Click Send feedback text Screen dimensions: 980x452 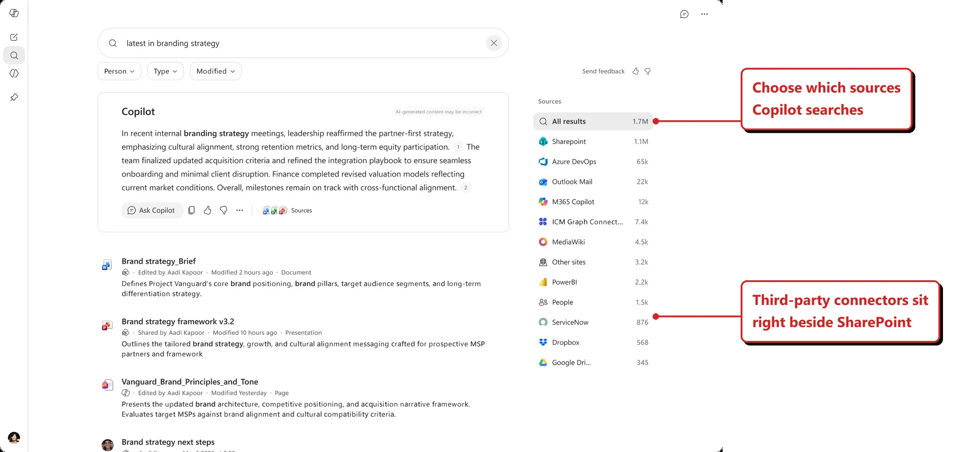603,71
